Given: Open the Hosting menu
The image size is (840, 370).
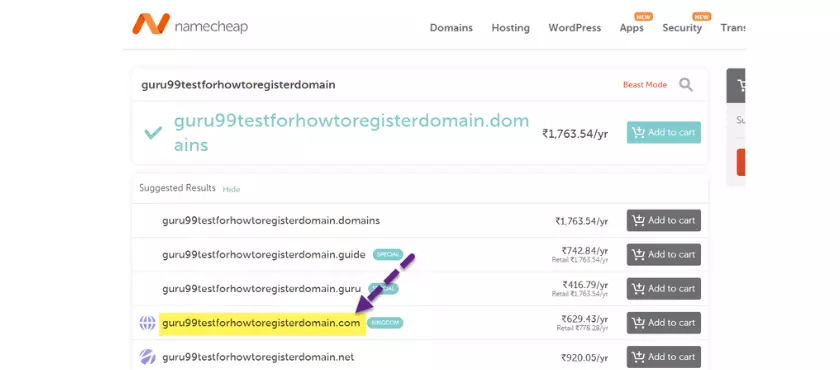Looking at the screenshot, I should coord(511,28).
